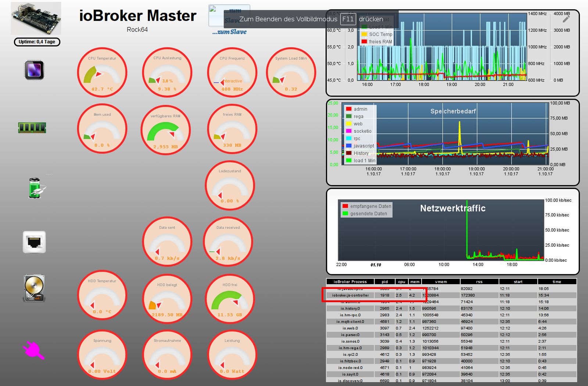Select the io.mqtt-client.0 process row

coord(451,322)
